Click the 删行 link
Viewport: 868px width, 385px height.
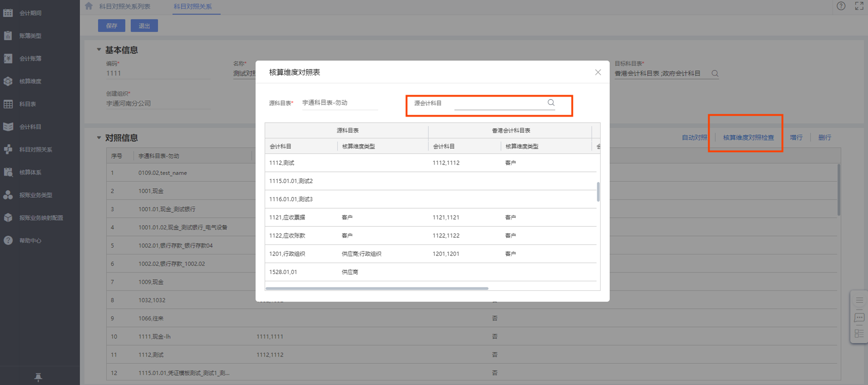tap(825, 137)
